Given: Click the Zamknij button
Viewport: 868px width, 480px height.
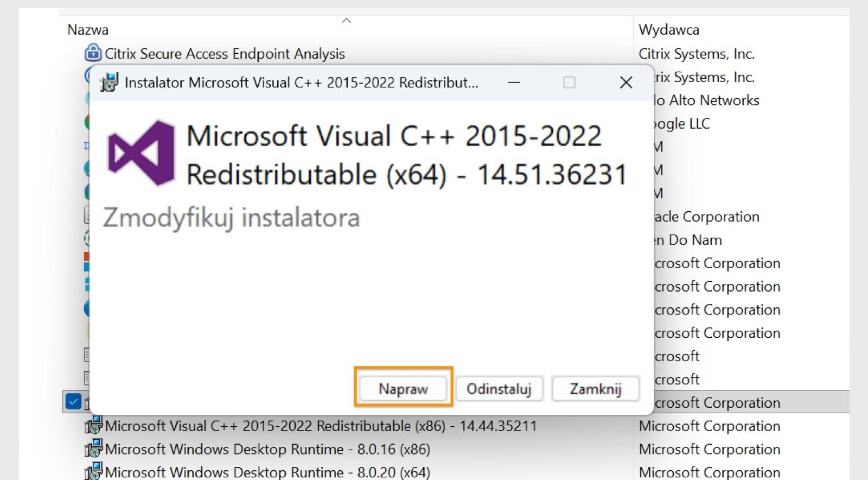Looking at the screenshot, I should (595, 389).
